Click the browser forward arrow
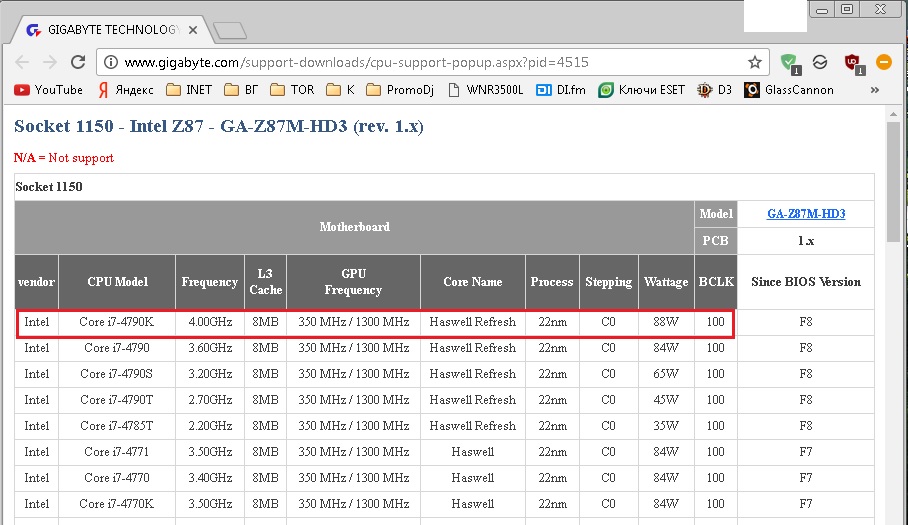The image size is (908, 525). 51,62
